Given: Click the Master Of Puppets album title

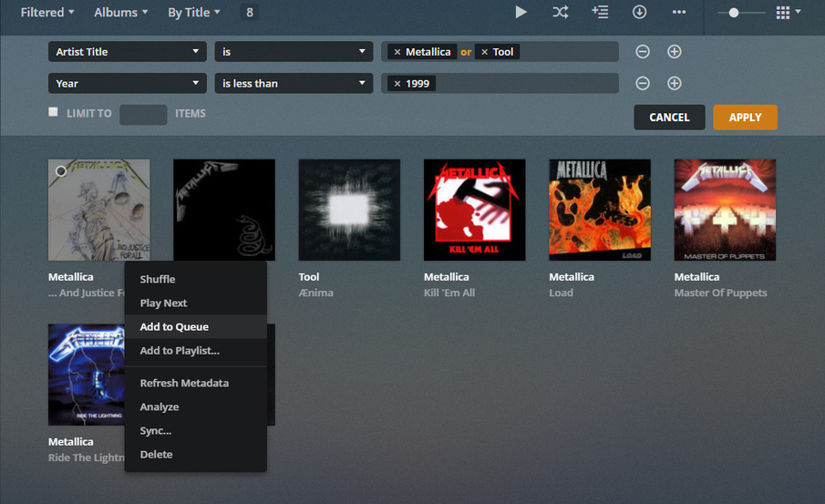Looking at the screenshot, I should click(x=721, y=293).
